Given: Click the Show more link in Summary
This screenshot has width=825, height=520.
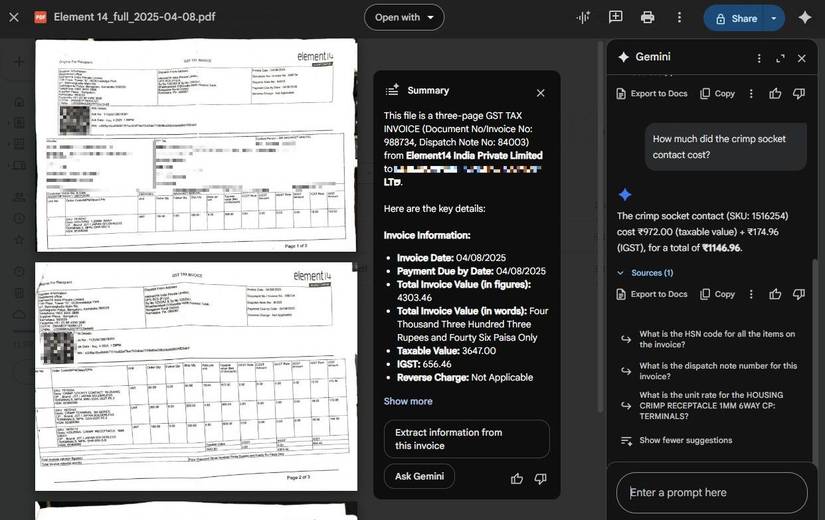Looking at the screenshot, I should point(408,401).
